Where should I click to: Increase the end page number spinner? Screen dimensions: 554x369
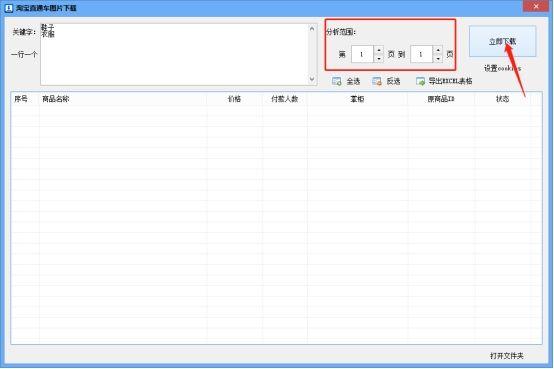point(438,50)
